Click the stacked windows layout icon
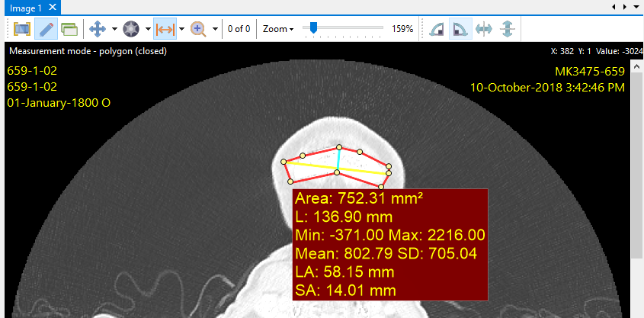The width and height of the screenshot is (644, 318). [x=69, y=29]
